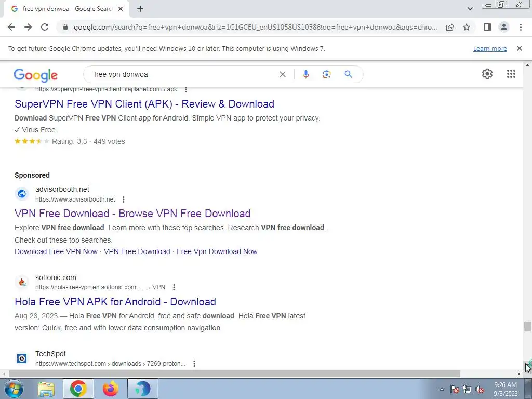Open a new tab

coord(140,9)
